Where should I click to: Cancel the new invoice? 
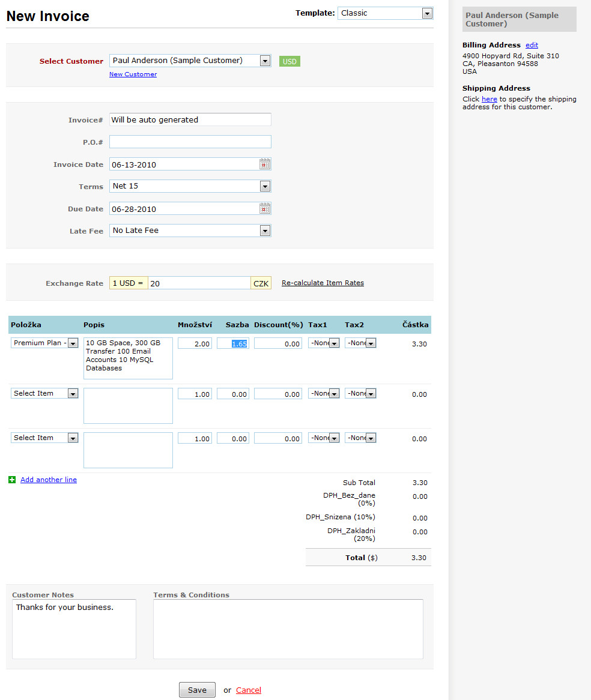tap(248, 690)
